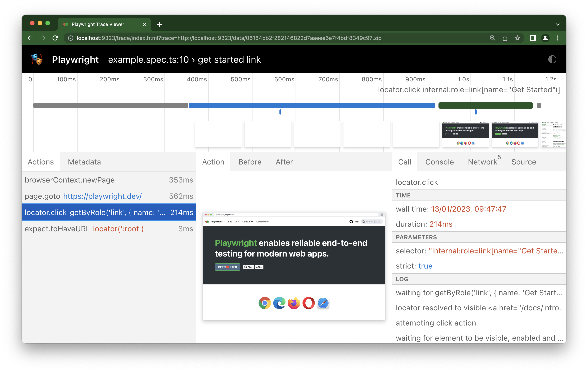Screen dimensions: 588x372
Task: Click the bookmark star icon in address bar
Action: point(517,38)
